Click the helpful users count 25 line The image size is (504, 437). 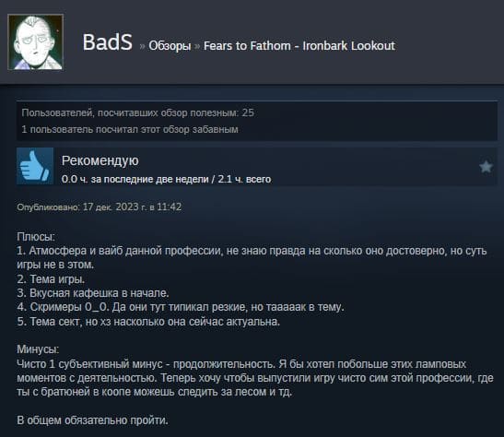138,112
